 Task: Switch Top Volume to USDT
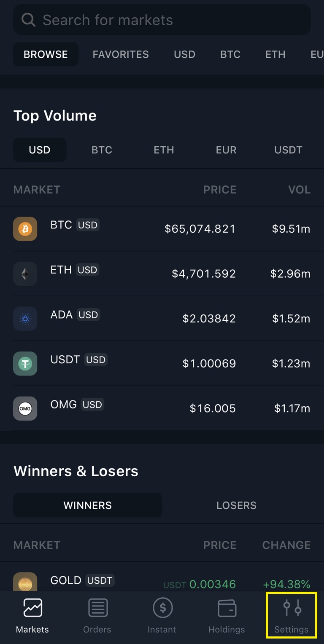[x=288, y=150]
